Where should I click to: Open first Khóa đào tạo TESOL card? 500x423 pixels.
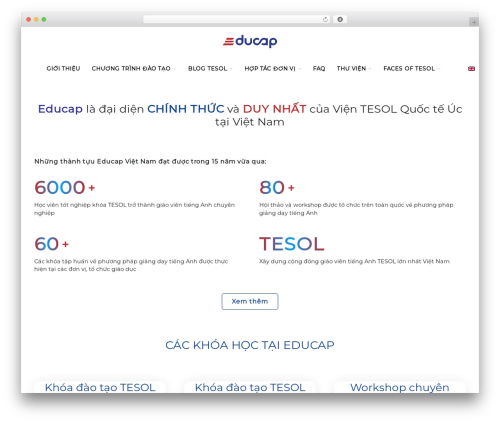[100, 387]
